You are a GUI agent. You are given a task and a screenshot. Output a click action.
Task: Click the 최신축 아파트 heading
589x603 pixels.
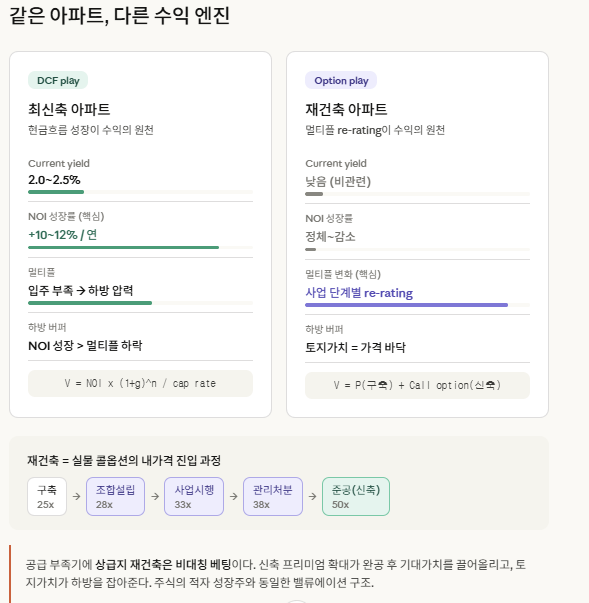click(x=69, y=109)
